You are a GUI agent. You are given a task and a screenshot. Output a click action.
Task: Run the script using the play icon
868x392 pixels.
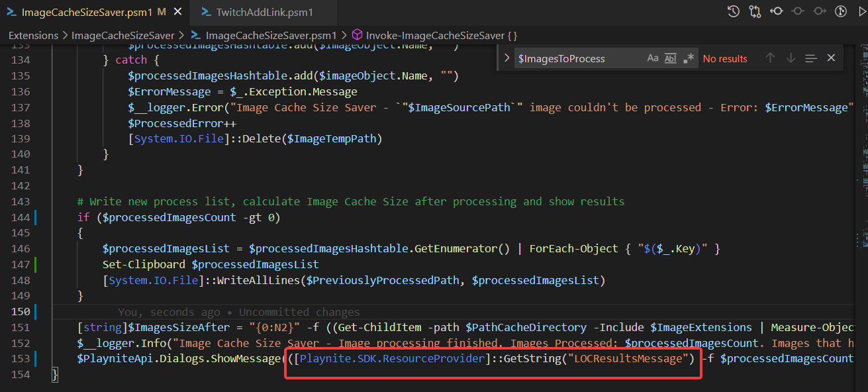click(863, 11)
